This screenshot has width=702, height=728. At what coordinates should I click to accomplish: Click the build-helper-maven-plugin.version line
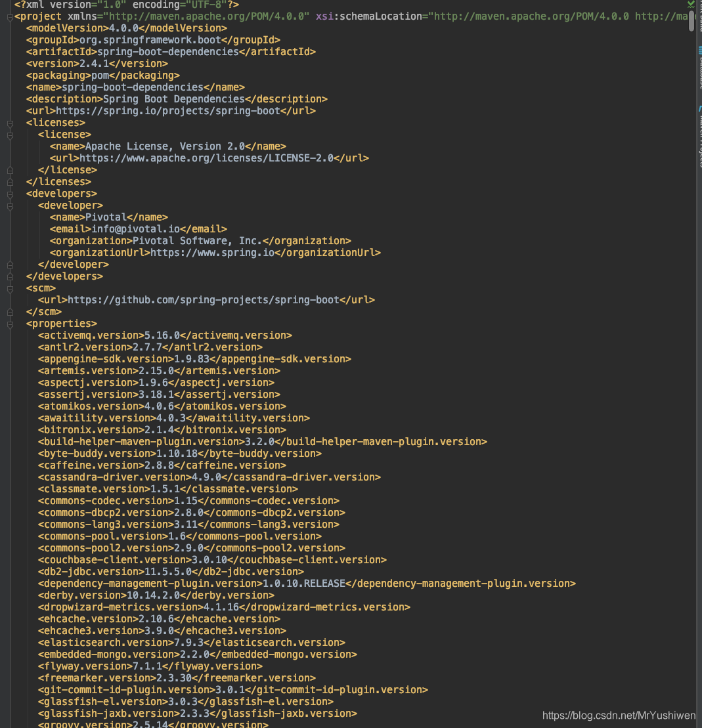[x=263, y=442]
